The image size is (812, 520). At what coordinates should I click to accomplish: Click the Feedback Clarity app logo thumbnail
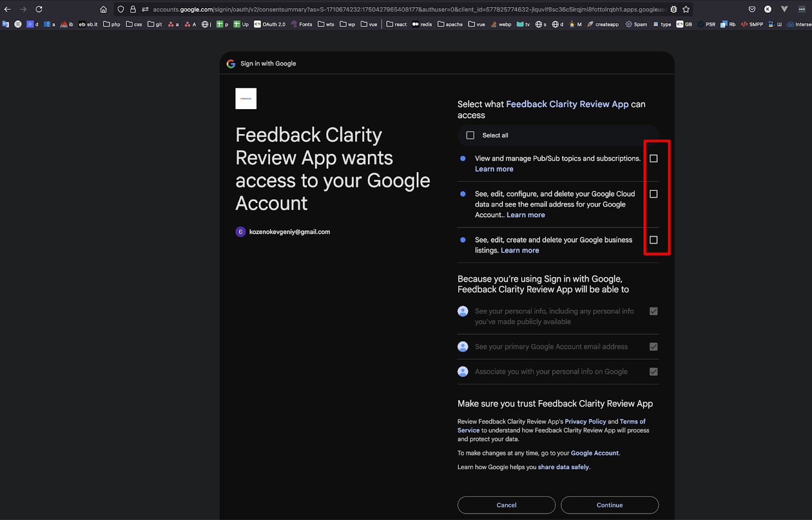[246, 99]
